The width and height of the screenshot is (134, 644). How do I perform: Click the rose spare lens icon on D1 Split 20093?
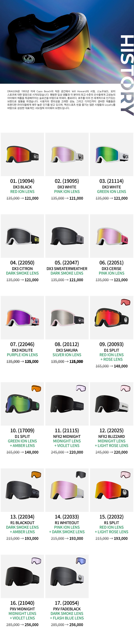coord(125,302)
